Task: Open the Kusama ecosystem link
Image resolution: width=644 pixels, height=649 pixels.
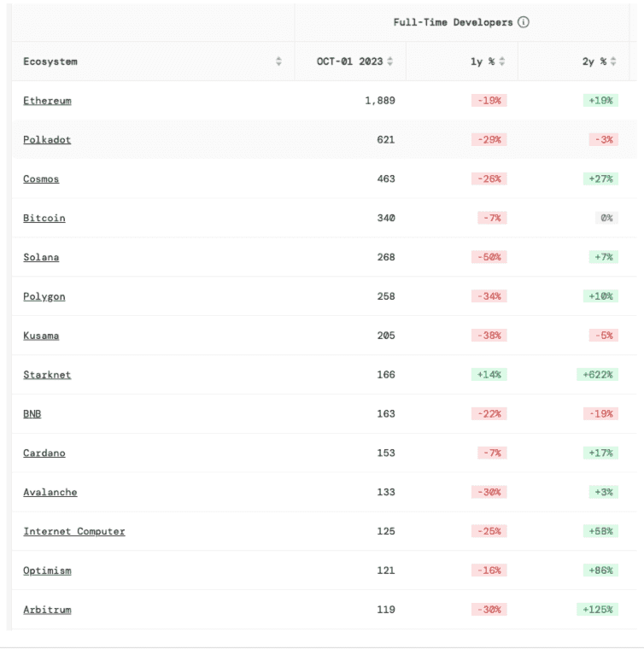Action: (41, 336)
